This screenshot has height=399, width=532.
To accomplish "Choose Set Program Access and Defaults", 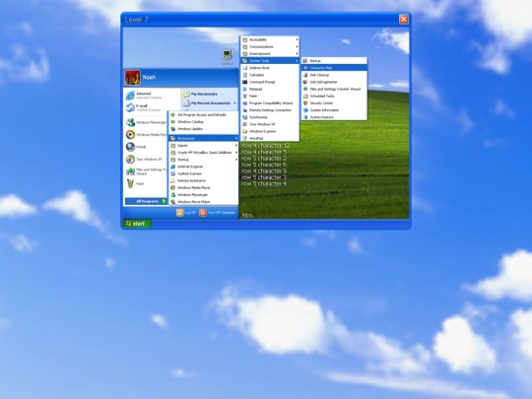I will point(204,114).
